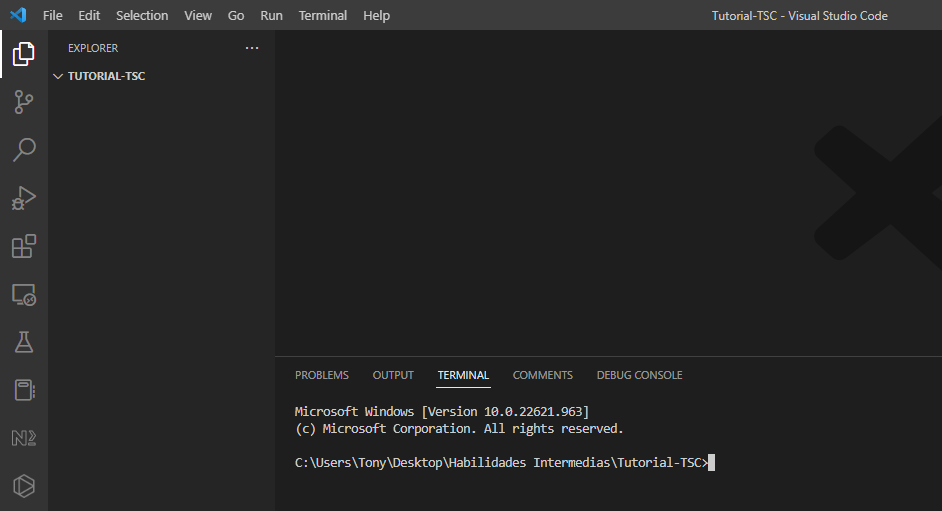Open the File menu
The width and height of the screenshot is (942, 511).
(x=52, y=15)
